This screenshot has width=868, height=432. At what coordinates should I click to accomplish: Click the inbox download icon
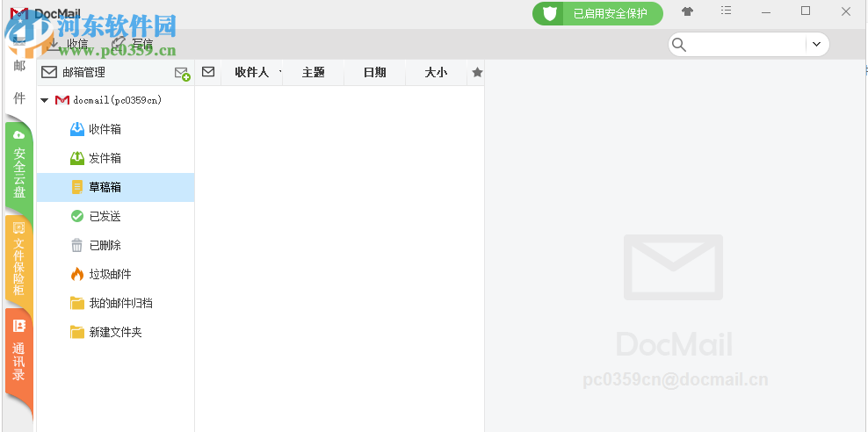pyautogui.click(x=77, y=129)
